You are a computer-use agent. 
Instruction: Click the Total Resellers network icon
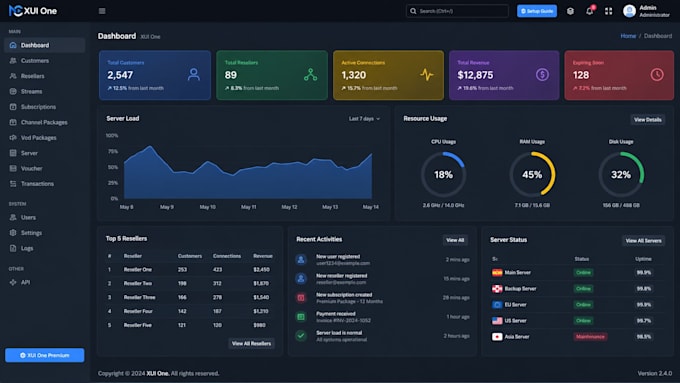click(311, 75)
